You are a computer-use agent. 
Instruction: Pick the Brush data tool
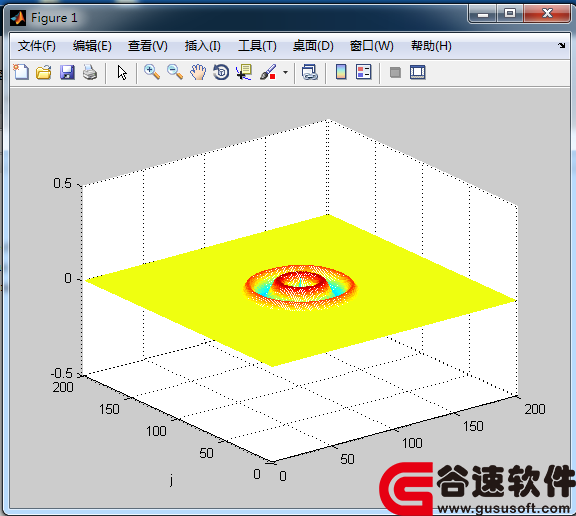pos(268,72)
